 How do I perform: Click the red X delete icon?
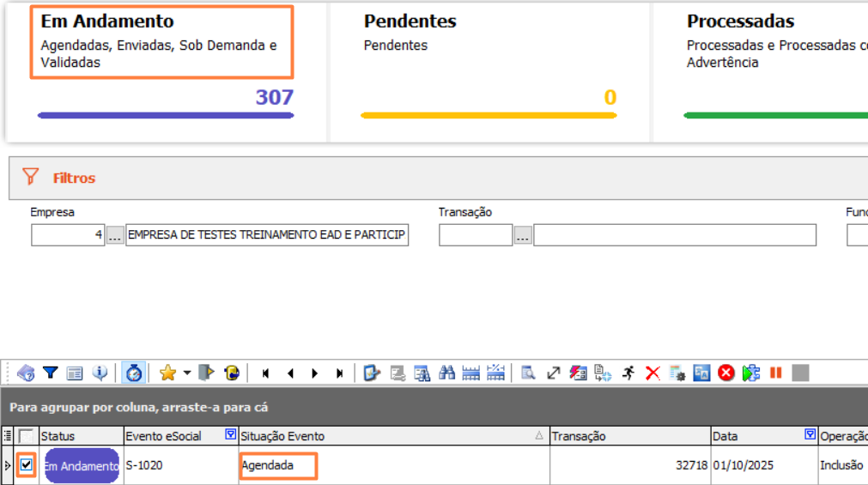coord(653,373)
